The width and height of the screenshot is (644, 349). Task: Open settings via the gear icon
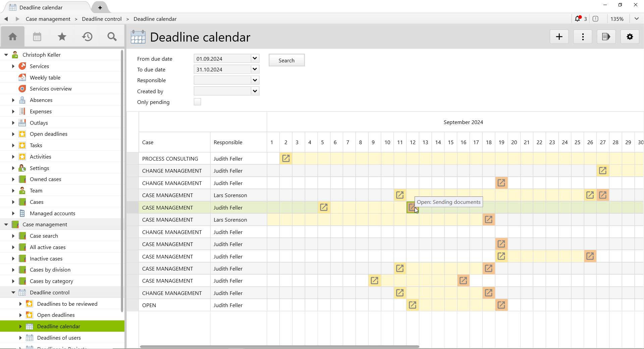630,37
